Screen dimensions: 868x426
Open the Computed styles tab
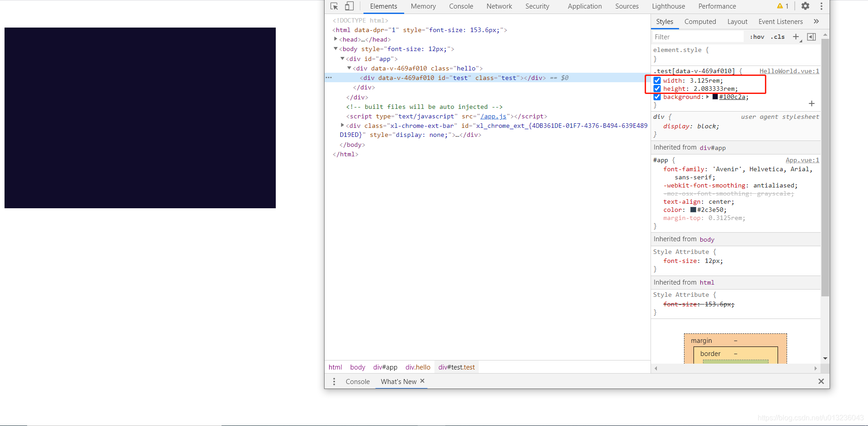[700, 21]
